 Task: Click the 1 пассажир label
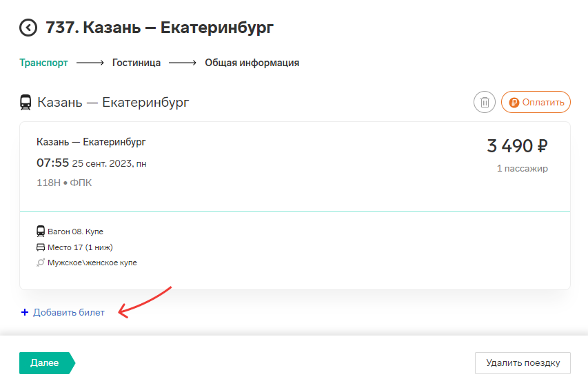click(x=523, y=168)
